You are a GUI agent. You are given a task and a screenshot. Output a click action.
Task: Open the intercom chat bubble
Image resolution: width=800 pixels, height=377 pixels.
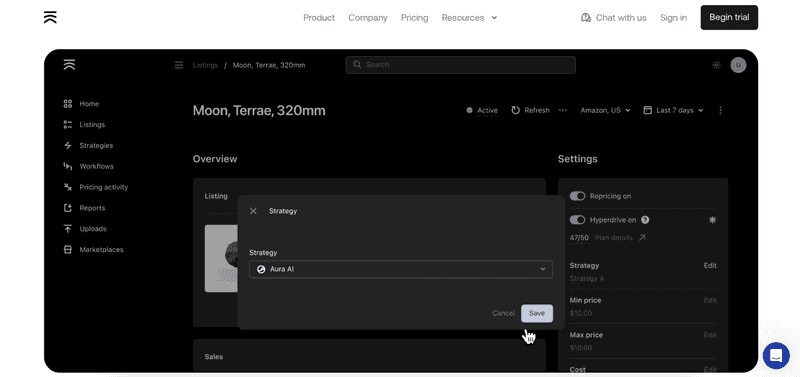[776, 356]
